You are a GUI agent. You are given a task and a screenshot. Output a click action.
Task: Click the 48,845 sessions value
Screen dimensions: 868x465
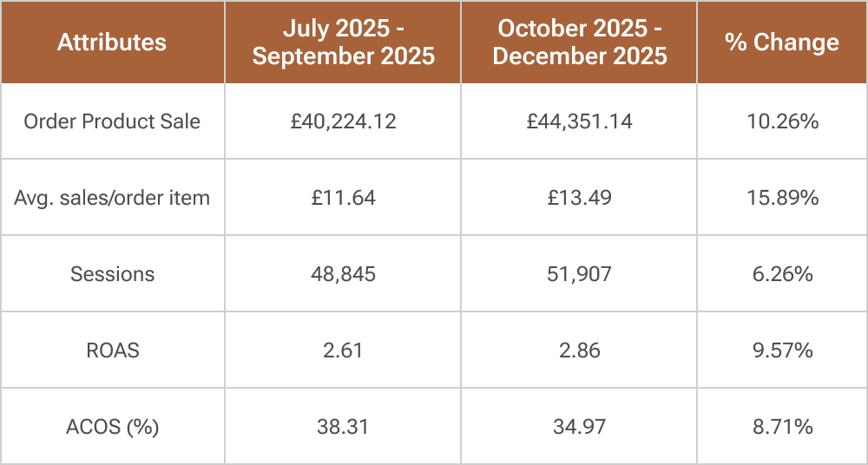coord(343,274)
